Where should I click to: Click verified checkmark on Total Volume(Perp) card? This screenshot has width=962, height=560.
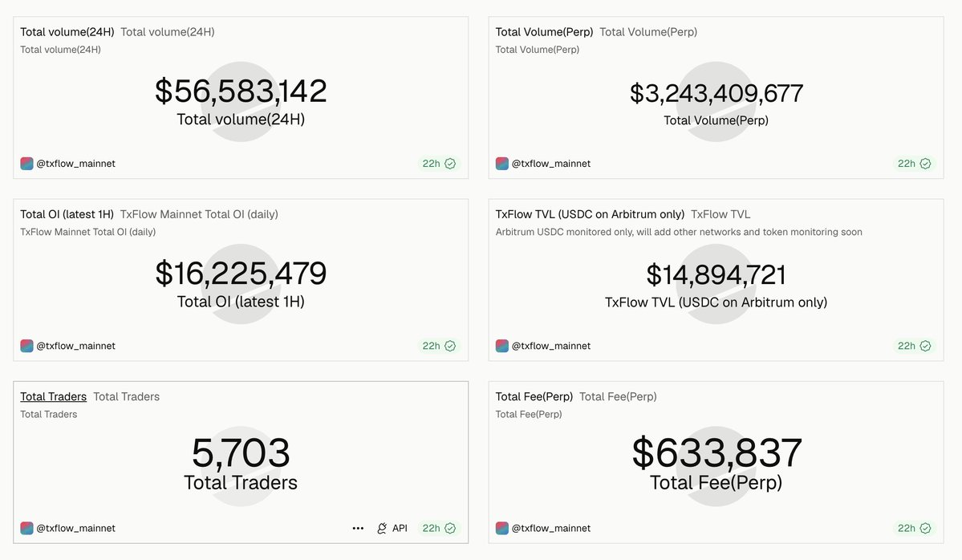tap(926, 164)
